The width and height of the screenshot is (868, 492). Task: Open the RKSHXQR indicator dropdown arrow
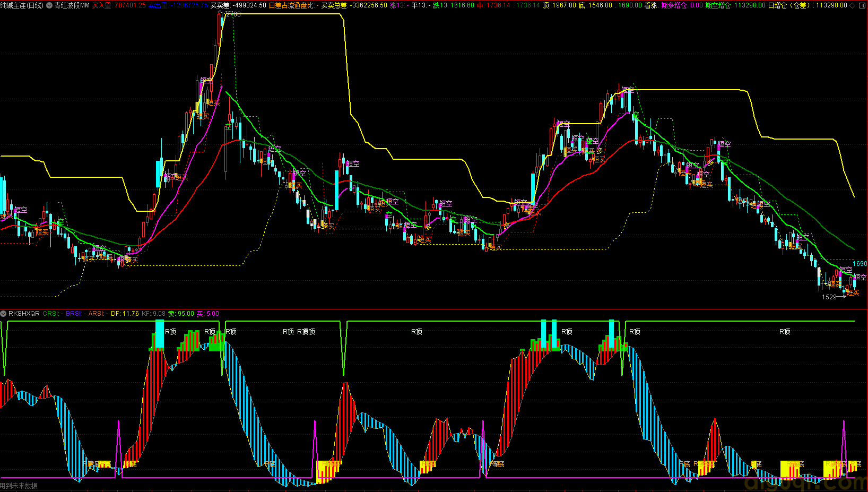[x=4, y=314]
